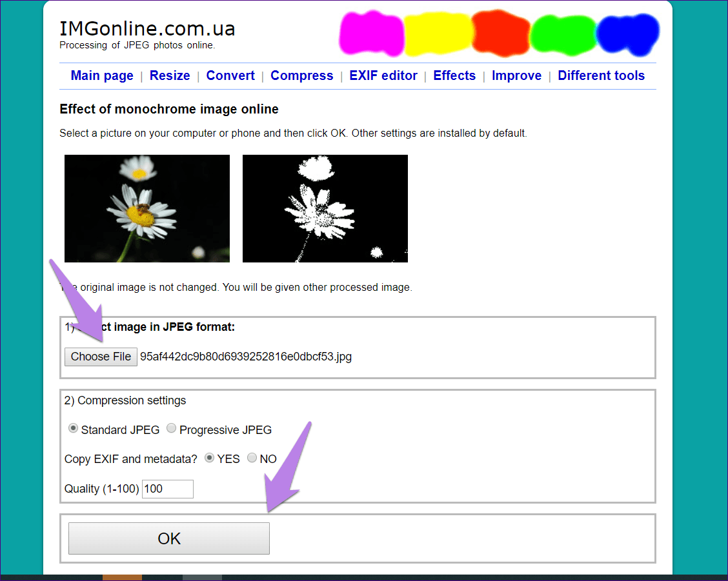Select the Progressive JPEG radio option
This screenshot has width=728, height=581.
(171, 428)
